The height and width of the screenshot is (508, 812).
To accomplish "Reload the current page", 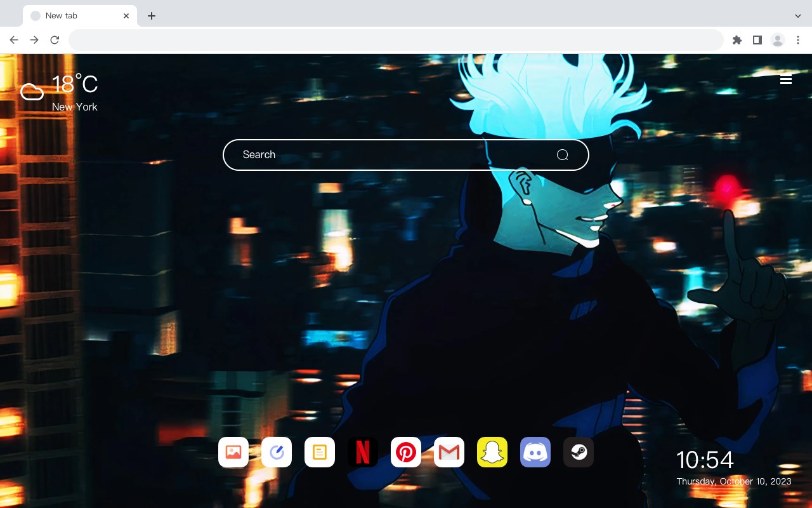I will click(x=55, y=40).
